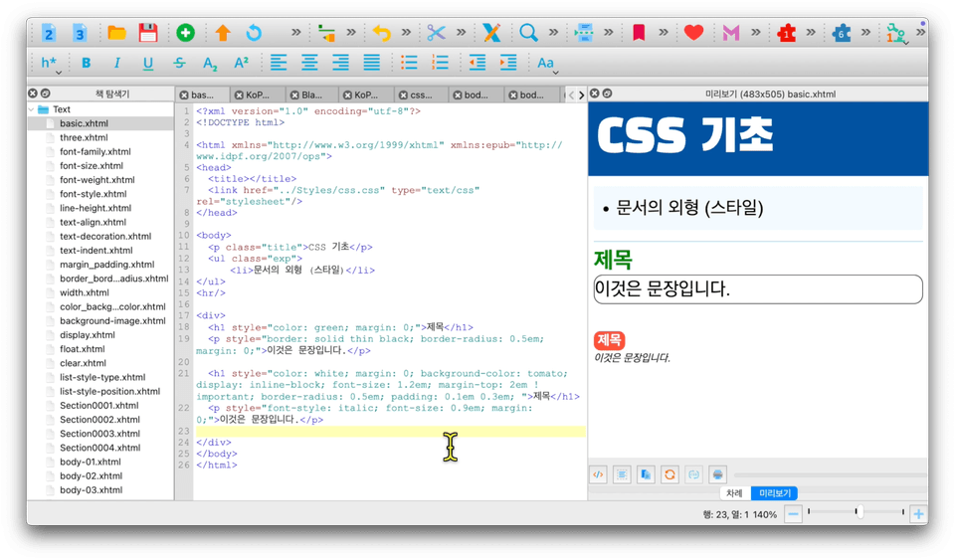Place cursor on empty line 23
This screenshot has width=955, height=560.
(390, 431)
